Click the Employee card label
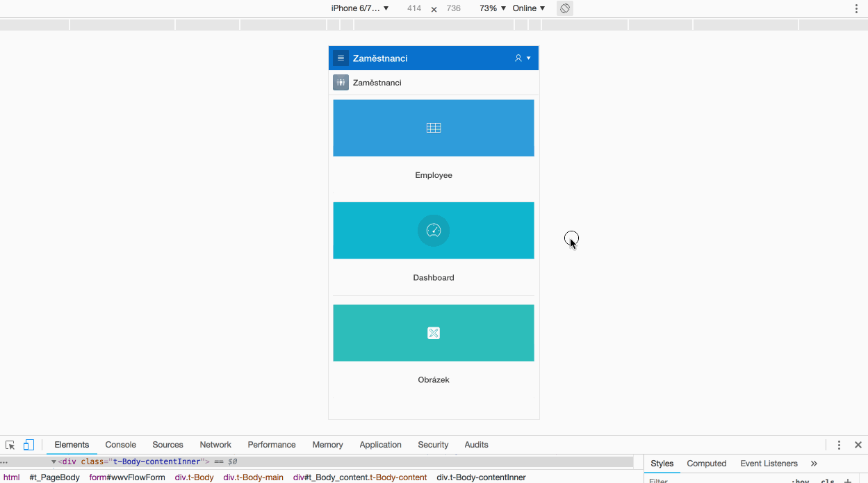The image size is (868, 483). coord(434,175)
